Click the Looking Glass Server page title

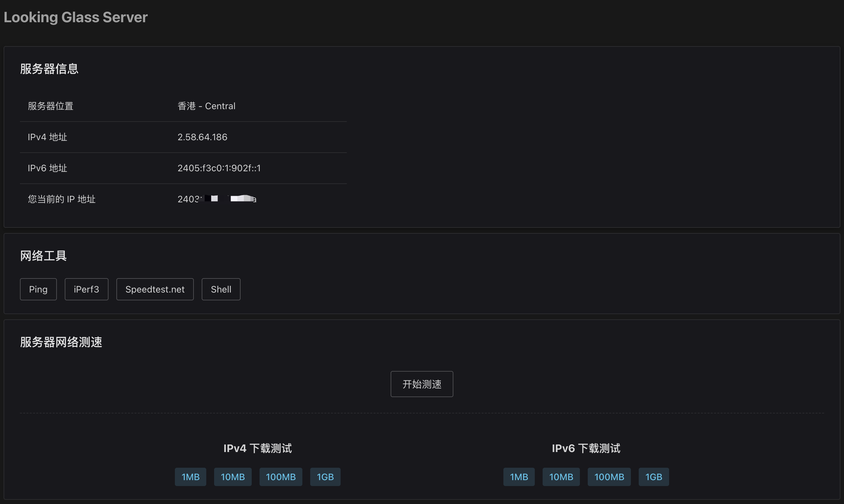click(76, 17)
